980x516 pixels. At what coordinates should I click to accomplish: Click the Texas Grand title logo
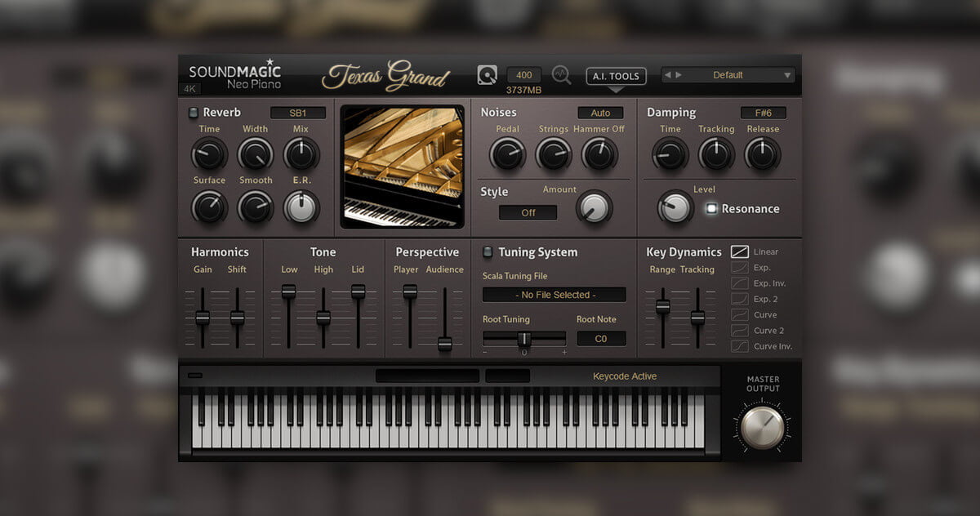coord(385,76)
